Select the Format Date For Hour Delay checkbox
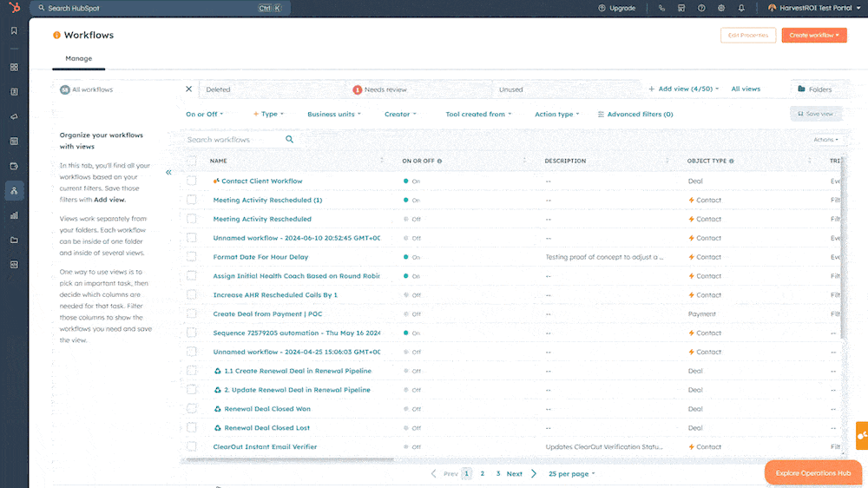The height and width of the screenshot is (488, 868). pyautogui.click(x=192, y=256)
